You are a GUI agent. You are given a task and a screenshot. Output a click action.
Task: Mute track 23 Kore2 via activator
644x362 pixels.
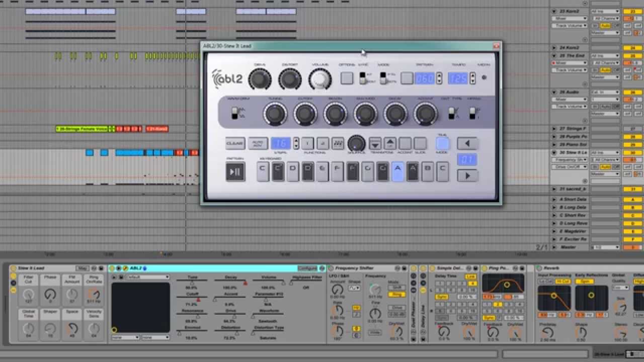632,11
